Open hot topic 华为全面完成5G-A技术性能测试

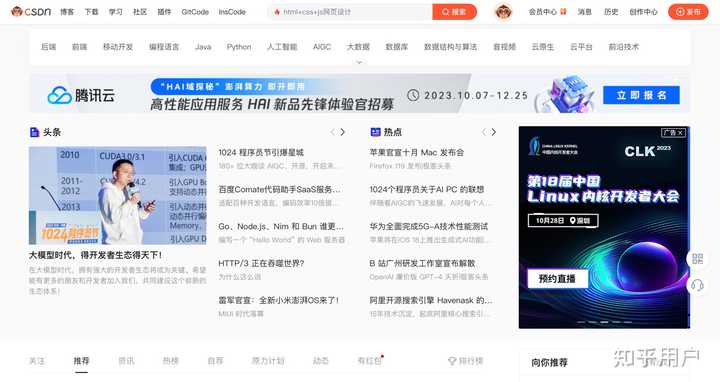pos(428,226)
